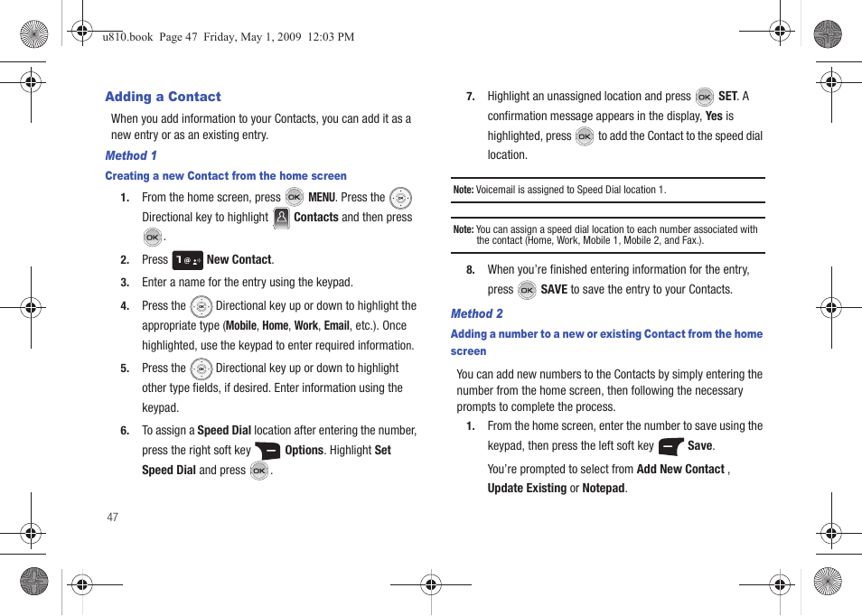Viewport: 862px width, 616px height.
Task: Click the Directional key icon in step 5
Action: (x=201, y=369)
